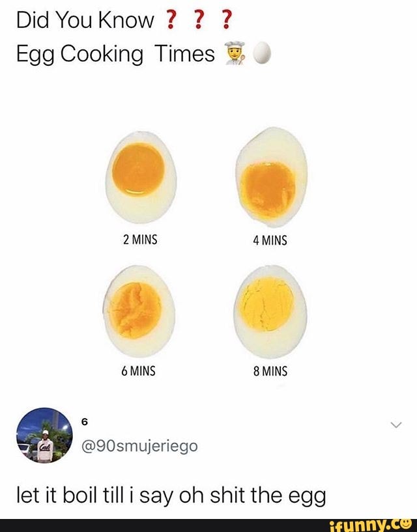The height and width of the screenshot is (532, 417).
Task: Click the chef emoji in the title
Action: pyautogui.click(x=234, y=55)
